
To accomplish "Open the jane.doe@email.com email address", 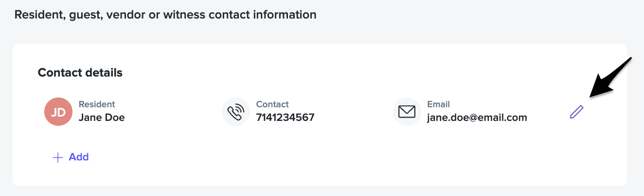I will click(x=477, y=118).
